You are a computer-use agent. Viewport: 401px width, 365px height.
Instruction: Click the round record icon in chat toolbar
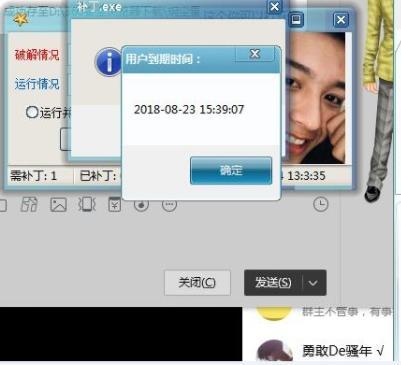click(x=141, y=205)
